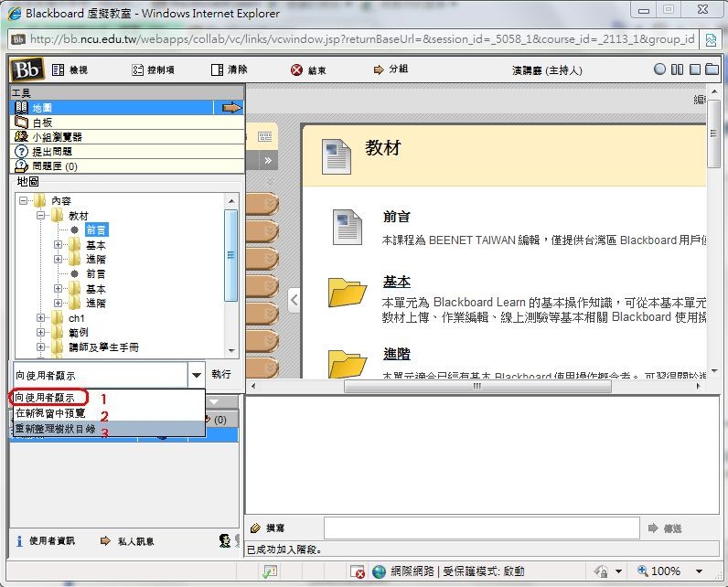Click the chat message input field
The image size is (728, 587).
[x=481, y=528]
